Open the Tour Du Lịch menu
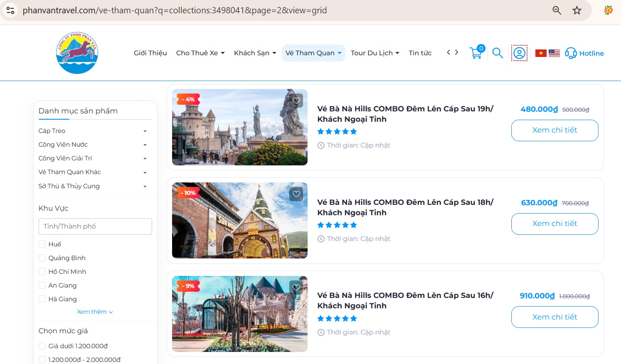Image resolution: width=621 pixels, height=364 pixels. coord(375,53)
